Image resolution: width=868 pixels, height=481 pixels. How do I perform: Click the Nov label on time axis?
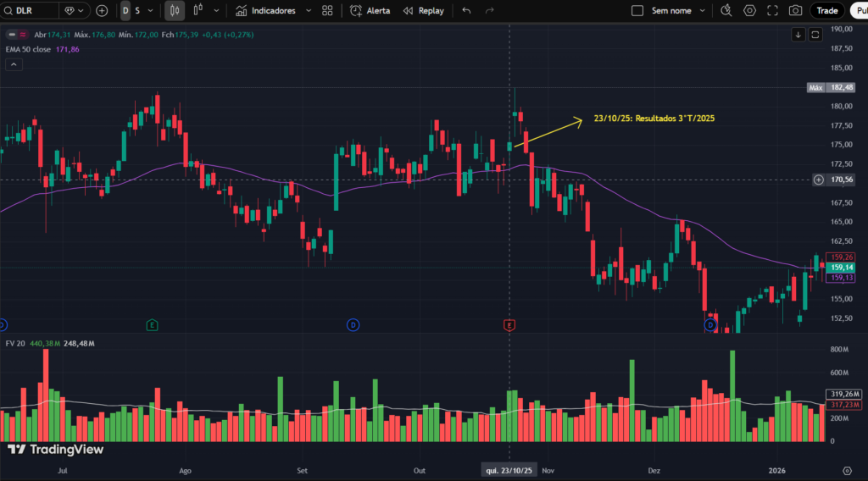coord(548,471)
